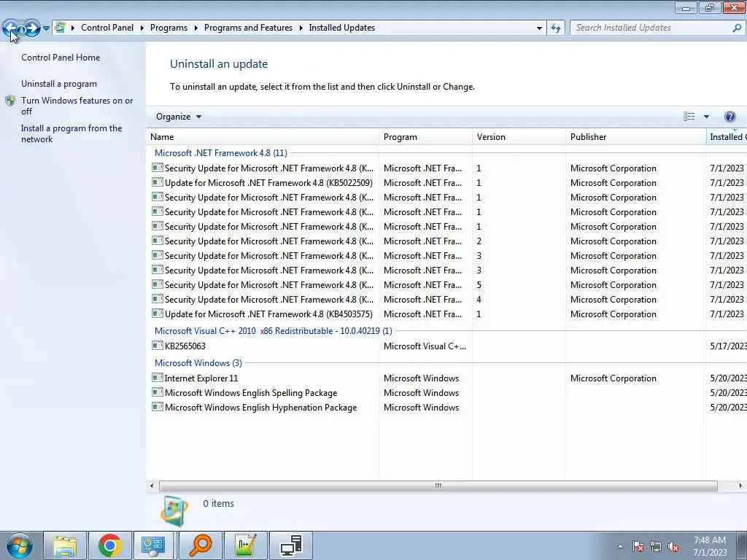Open Turn Windows features on or off

[77, 106]
